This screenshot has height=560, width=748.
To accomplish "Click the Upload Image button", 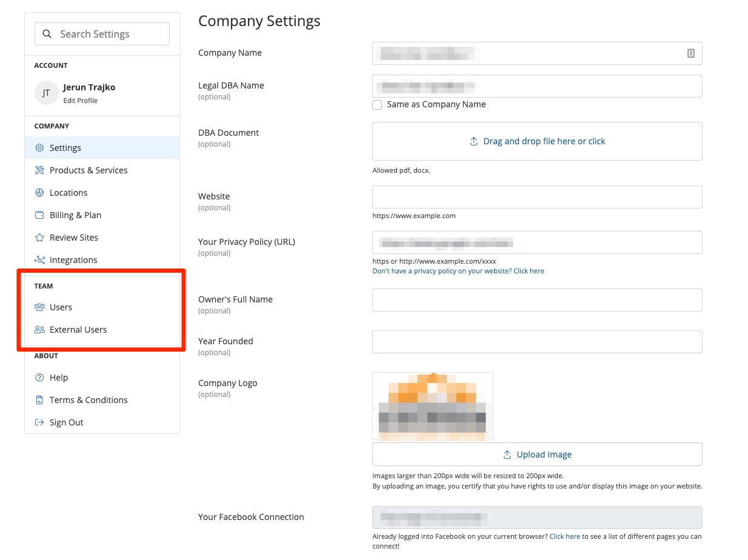I will tap(536, 455).
